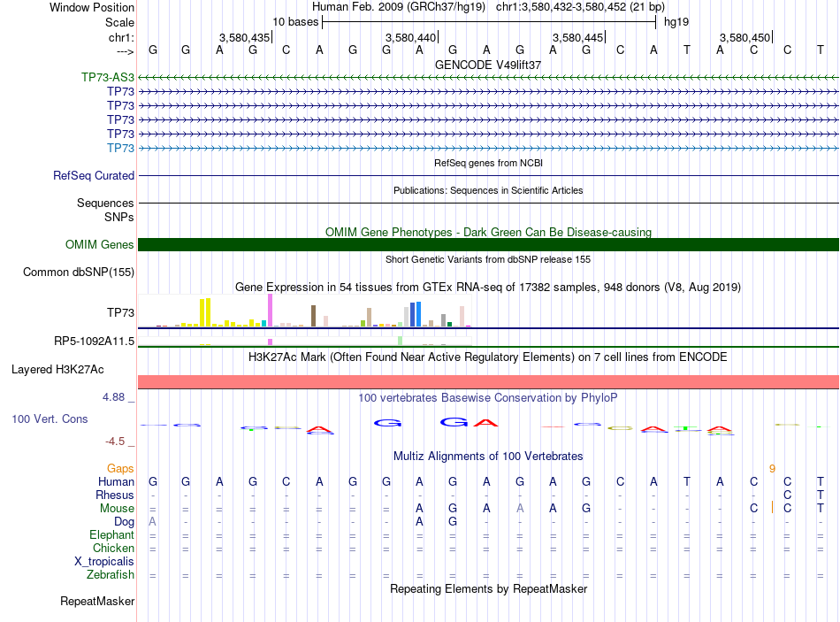Image resolution: width=840 pixels, height=622 pixels.
Task: Select the TP73-AS3 gene label
Action: 108,77
